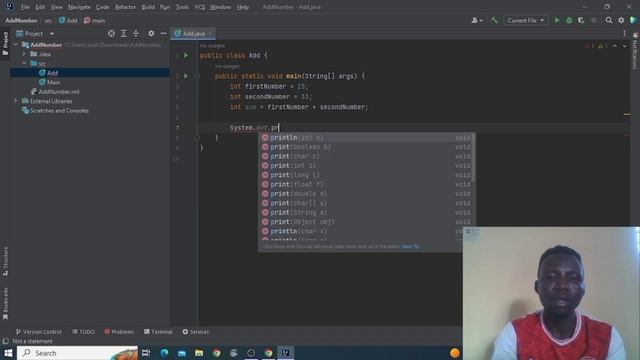Open the user account icon menu
This screenshot has width=640, height=360.
click(x=477, y=20)
